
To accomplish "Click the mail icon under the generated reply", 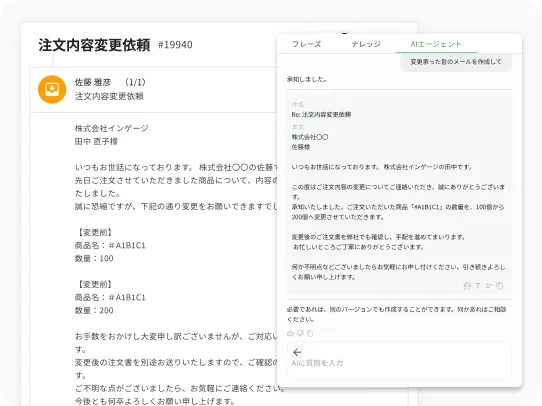I will [467, 286].
